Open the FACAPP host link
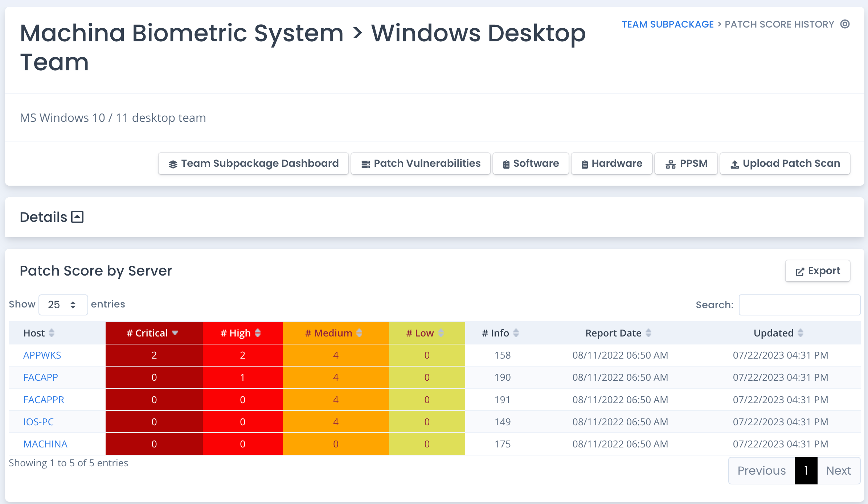 pyautogui.click(x=41, y=377)
